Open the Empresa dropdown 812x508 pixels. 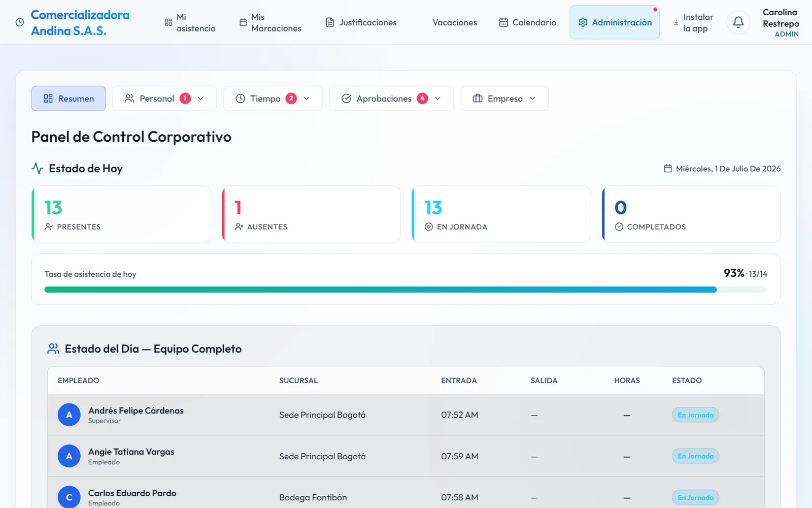(x=504, y=99)
